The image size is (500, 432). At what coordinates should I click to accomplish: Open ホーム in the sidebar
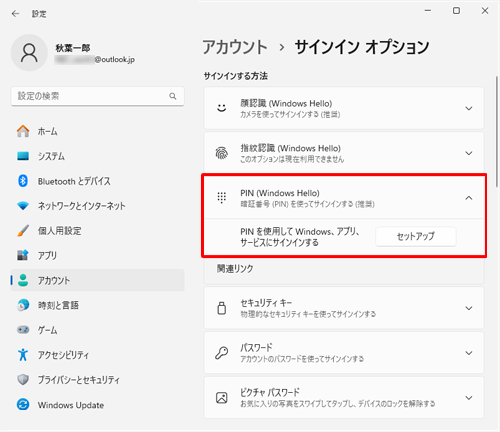click(x=97, y=131)
